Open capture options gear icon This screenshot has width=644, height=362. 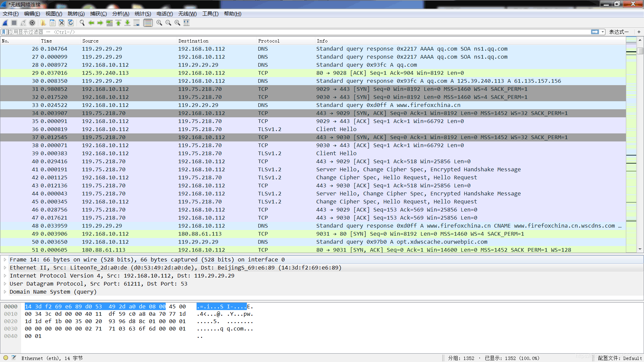click(32, 23)
